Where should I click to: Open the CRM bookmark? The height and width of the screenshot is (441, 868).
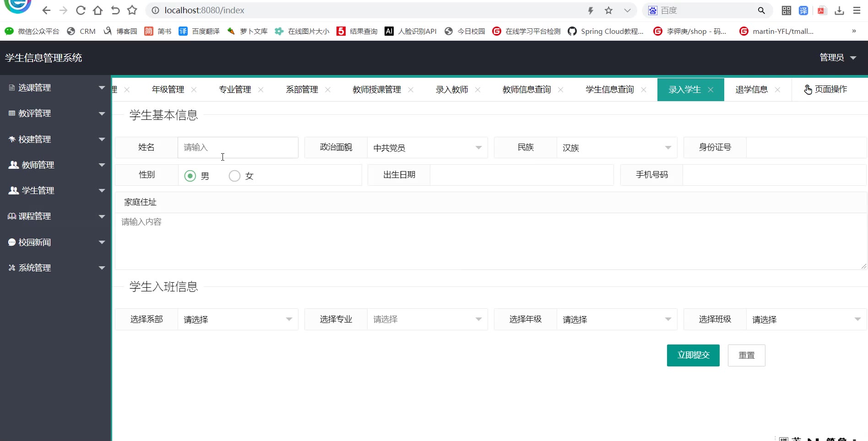coord(81,31)
